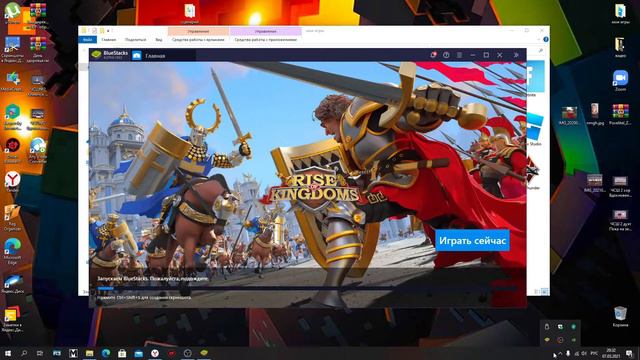
Task: Click the Rise of Kingdoms banner image
Action: pyautogui.click(x=307, y=184)
